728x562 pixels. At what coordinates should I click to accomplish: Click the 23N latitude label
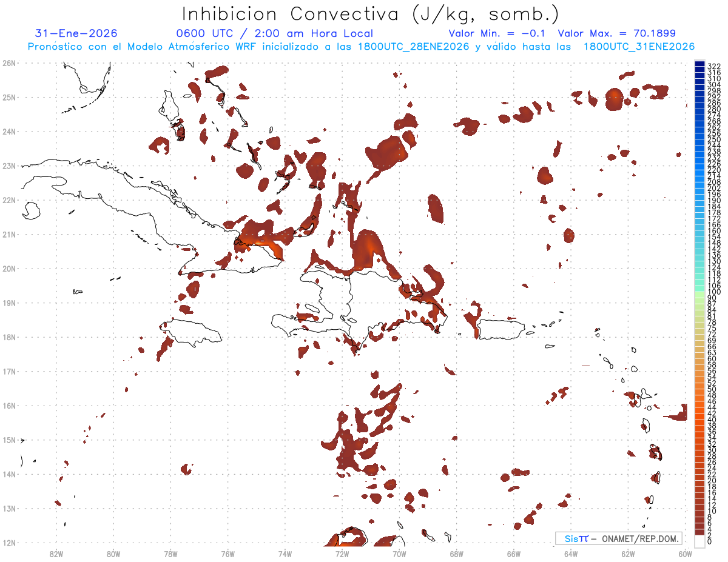coord(9,166)
